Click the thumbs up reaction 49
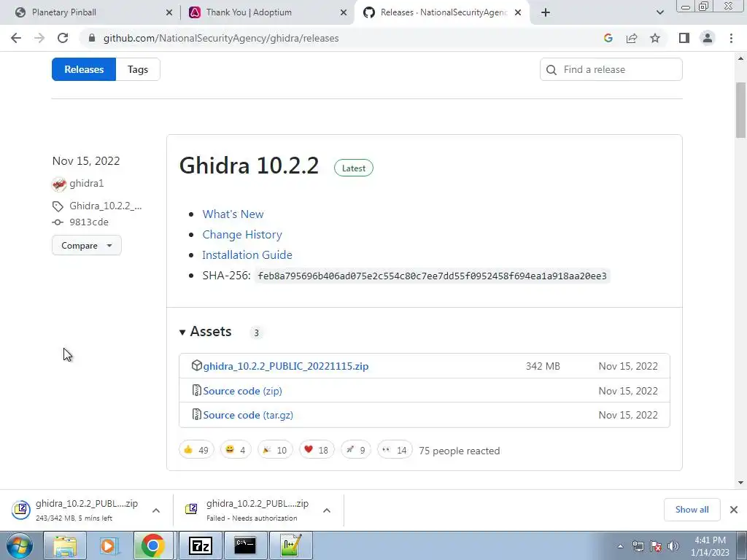The width and height of the screenshot is (747, 560). pyautogui.click(x=196, y=449)
